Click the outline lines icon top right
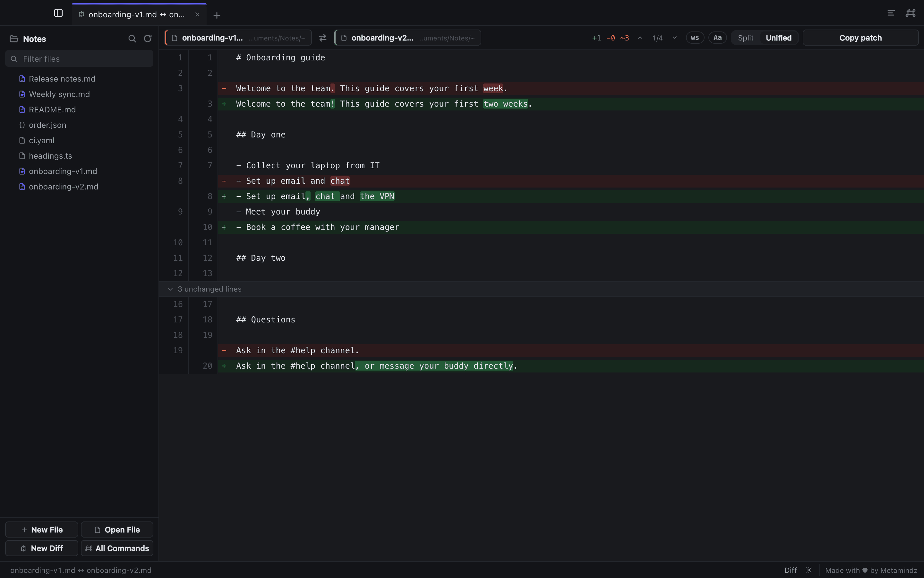The width and height of the screenshot is (924, 578). (891, 13)
